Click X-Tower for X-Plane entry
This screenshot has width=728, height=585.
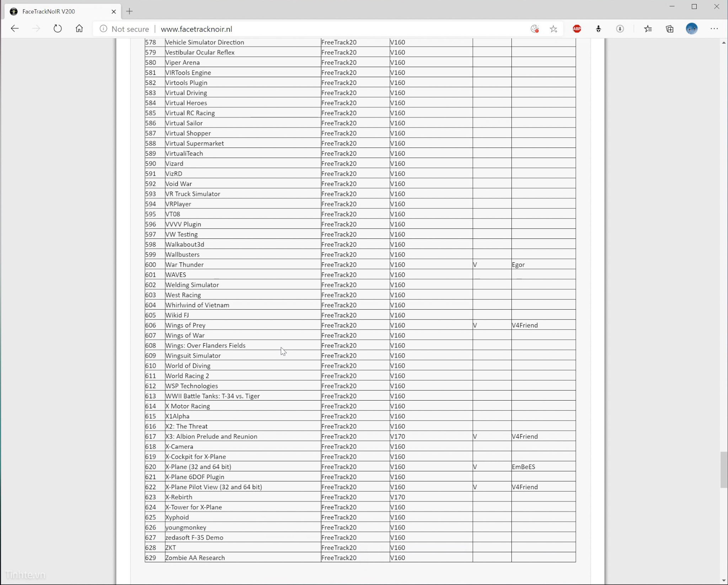click(x=193, y=508)
